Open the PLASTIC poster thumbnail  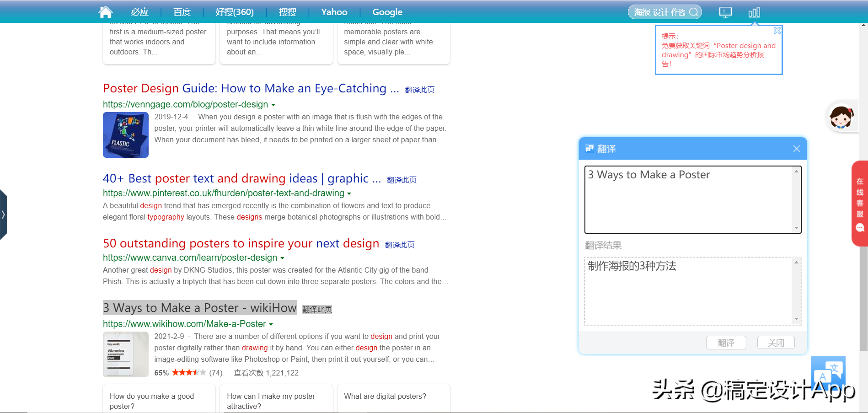pos(126,135)
